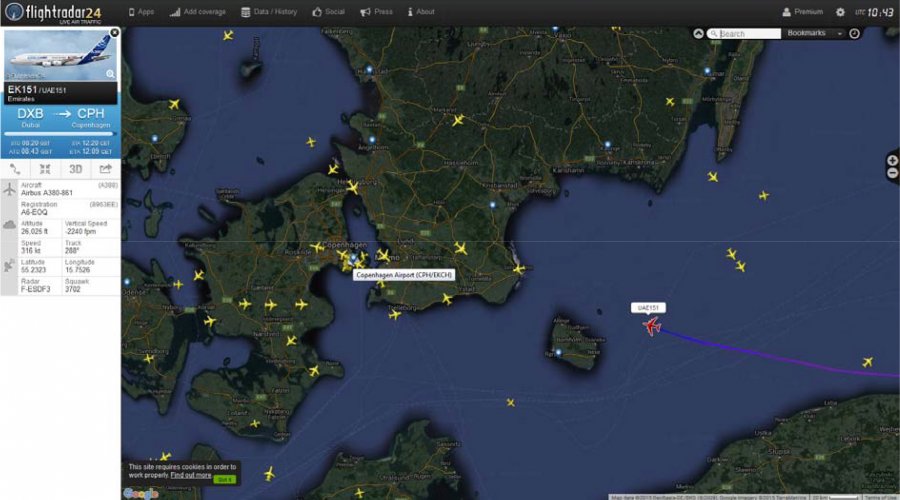Image resolution: width=900 pixels, height=500 pixels.
Task: Click the UAE151 callsign label on map
Action: click(x=648, y=308)
